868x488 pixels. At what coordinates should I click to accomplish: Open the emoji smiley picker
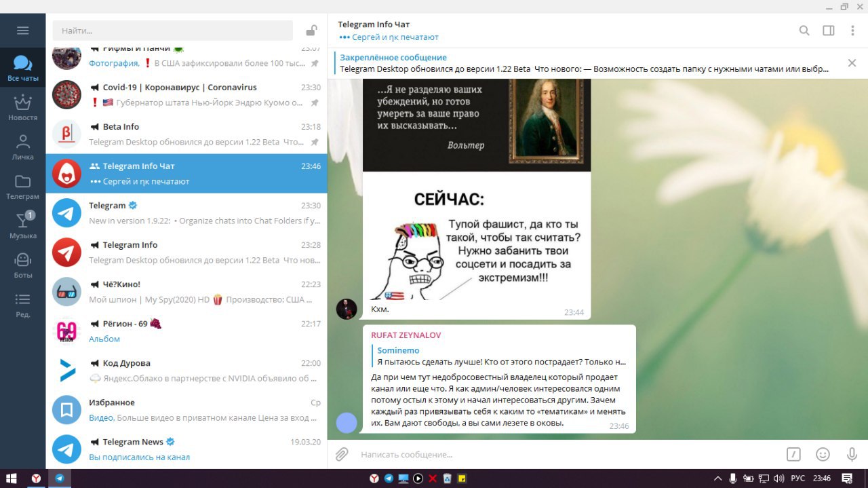823,455
